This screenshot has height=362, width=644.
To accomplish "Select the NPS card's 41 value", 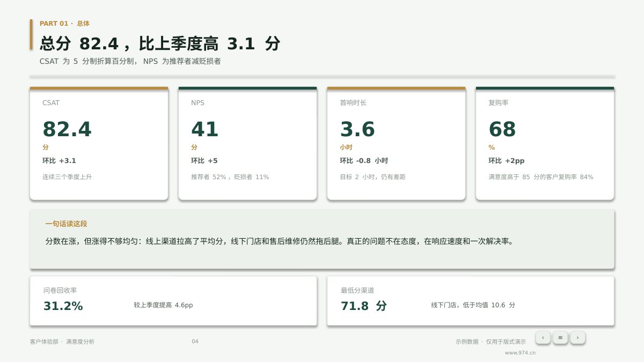I will coord(204,129).
